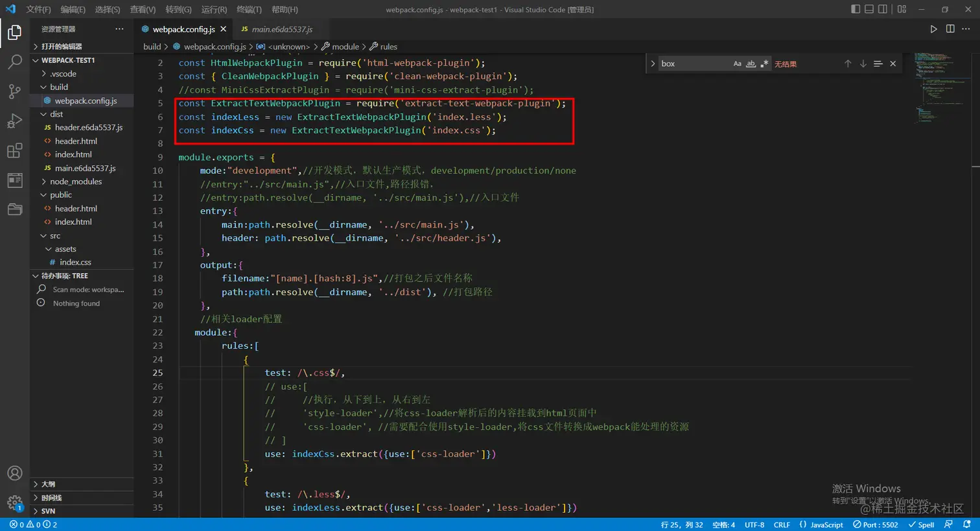The image size is (980, 531).
Task: Open Customize Layout in the title bar
Action: 902,9
